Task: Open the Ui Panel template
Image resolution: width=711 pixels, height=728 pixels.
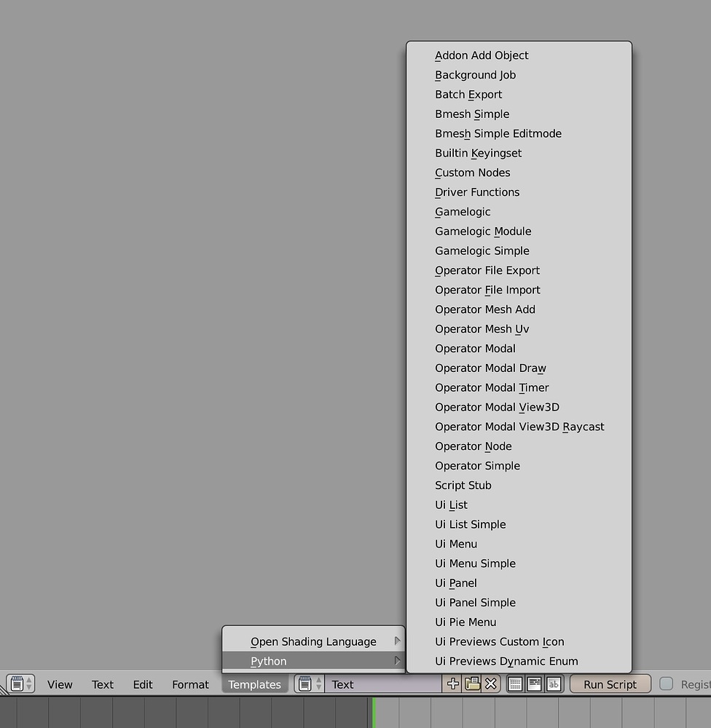Action: tap(519, 582)
